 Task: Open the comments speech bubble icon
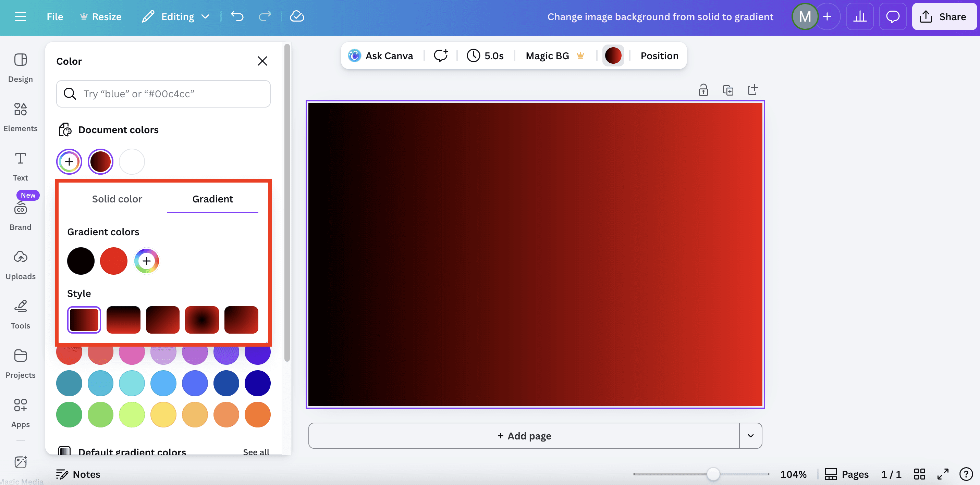[893, 16]
